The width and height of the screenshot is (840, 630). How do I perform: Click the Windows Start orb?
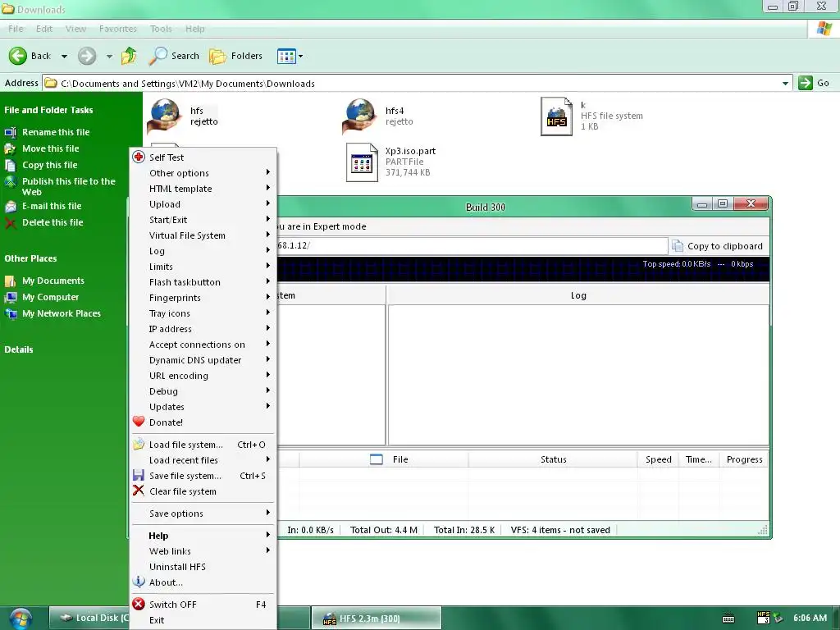21,619
